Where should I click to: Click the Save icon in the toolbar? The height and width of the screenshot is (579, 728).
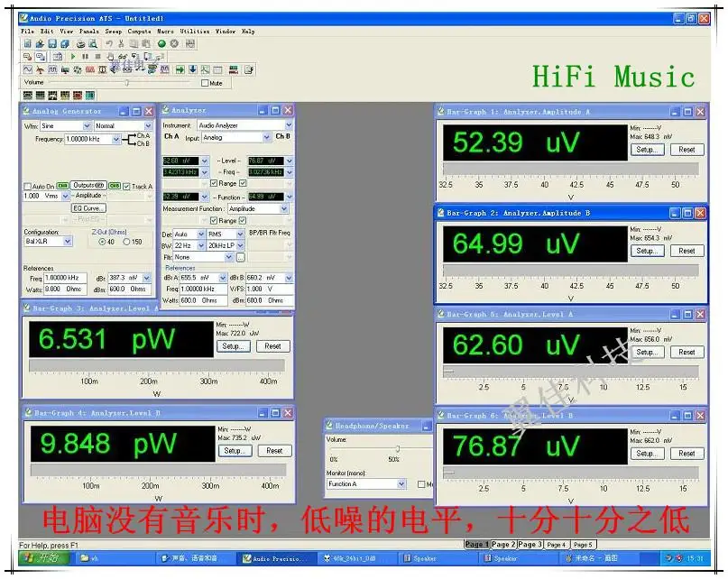pyautogui.click(x=52, y=43)
